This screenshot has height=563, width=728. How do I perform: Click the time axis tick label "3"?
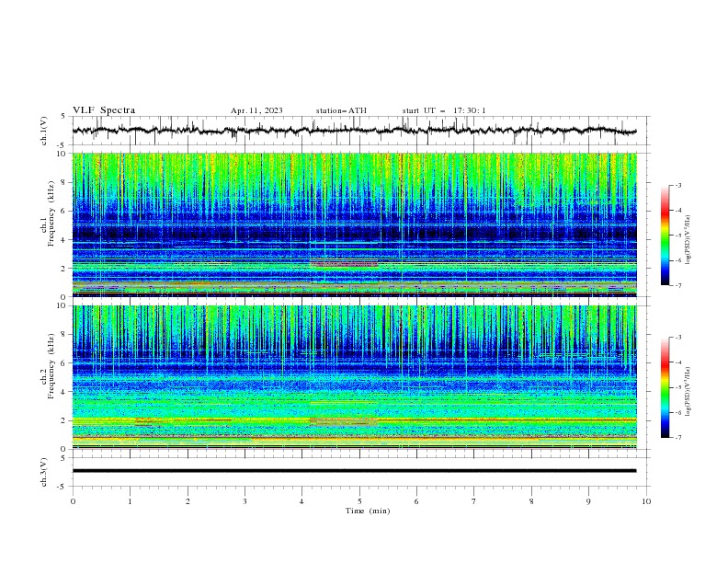245,501
